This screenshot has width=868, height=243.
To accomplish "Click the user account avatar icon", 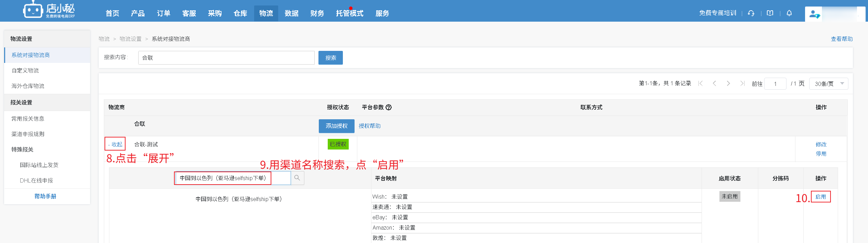I will point(814,14).
